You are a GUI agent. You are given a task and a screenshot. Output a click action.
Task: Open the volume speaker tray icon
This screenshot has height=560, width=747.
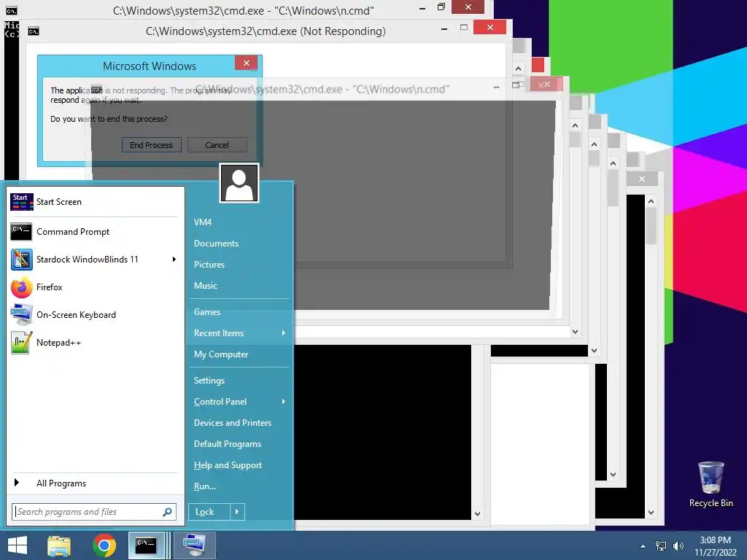[x=678, y=546]
